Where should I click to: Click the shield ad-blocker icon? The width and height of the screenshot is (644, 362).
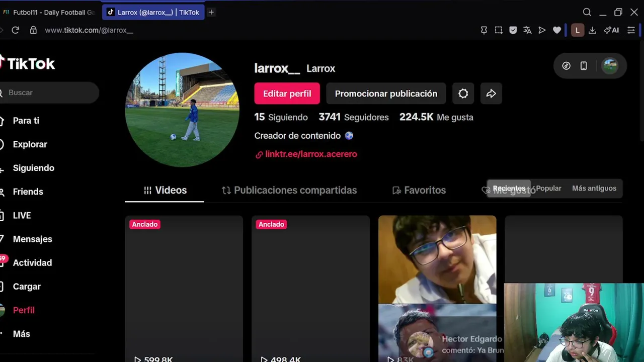pos(513,30)
